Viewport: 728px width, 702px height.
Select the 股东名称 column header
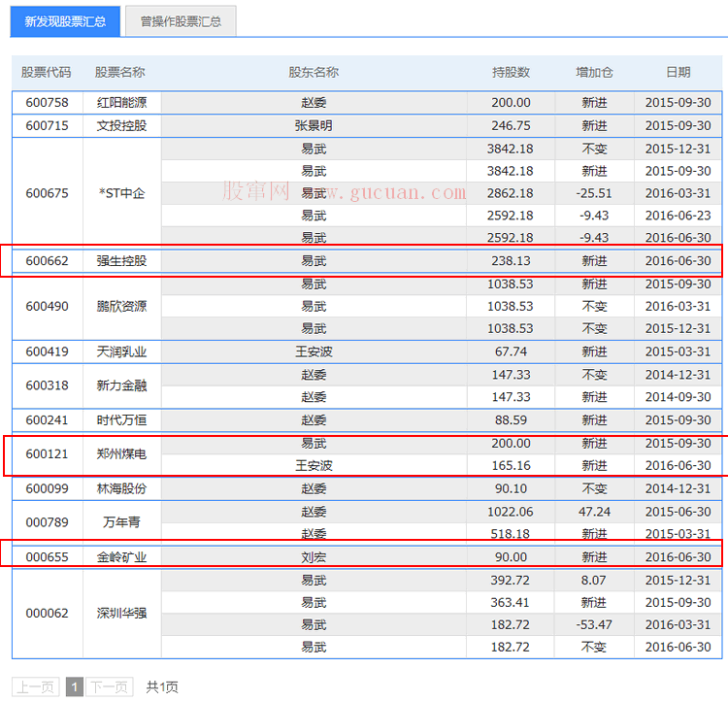[314, 72]
